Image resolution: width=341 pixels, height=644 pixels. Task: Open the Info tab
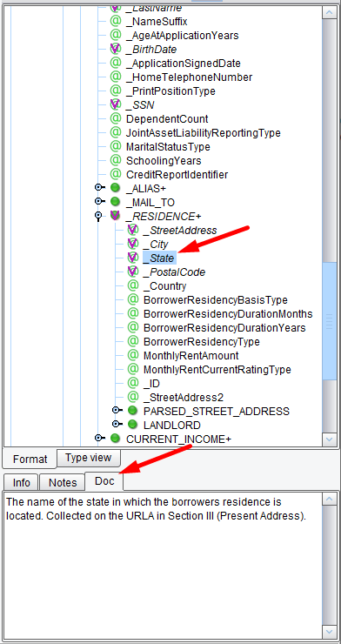22,482
